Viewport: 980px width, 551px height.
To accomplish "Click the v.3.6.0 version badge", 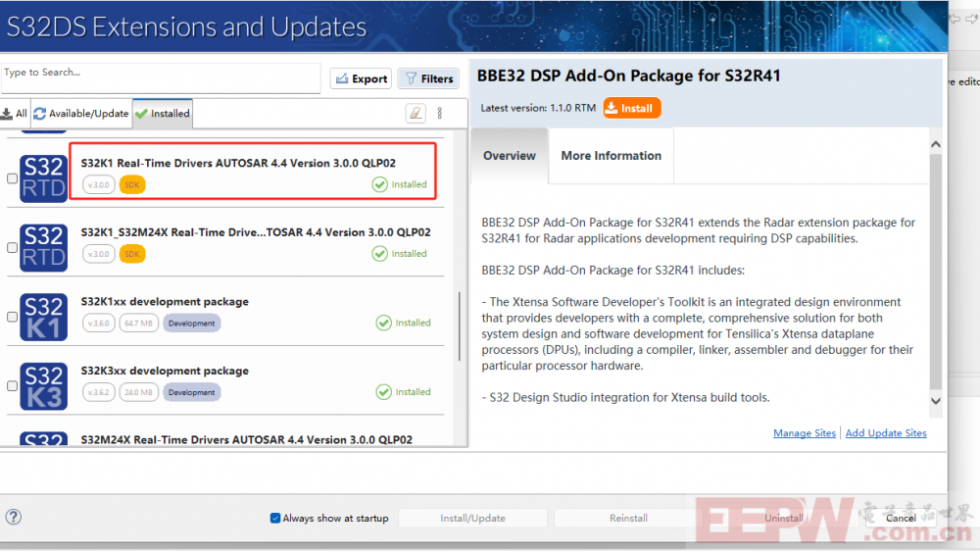I will pos(98,324).
